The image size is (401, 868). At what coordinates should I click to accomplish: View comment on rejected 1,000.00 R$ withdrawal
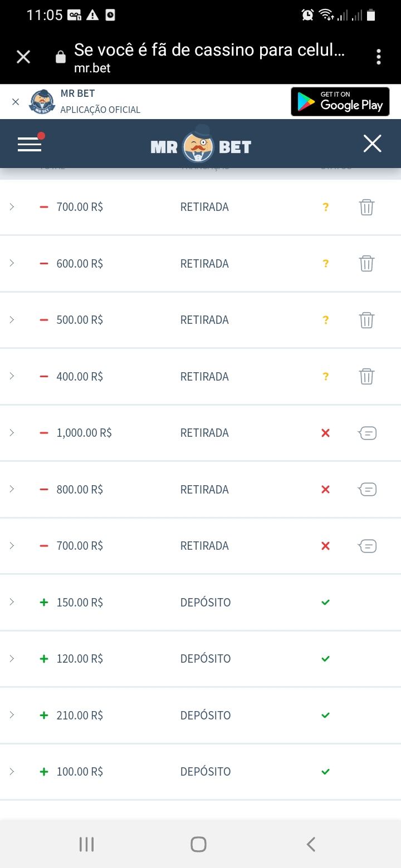[367, 433]
